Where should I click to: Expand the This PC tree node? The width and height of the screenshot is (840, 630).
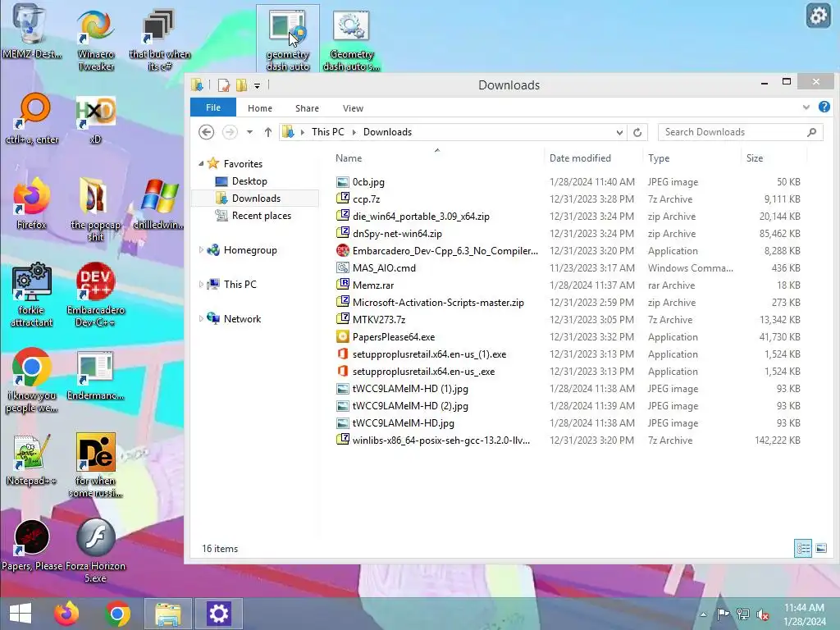pos(201,284)
